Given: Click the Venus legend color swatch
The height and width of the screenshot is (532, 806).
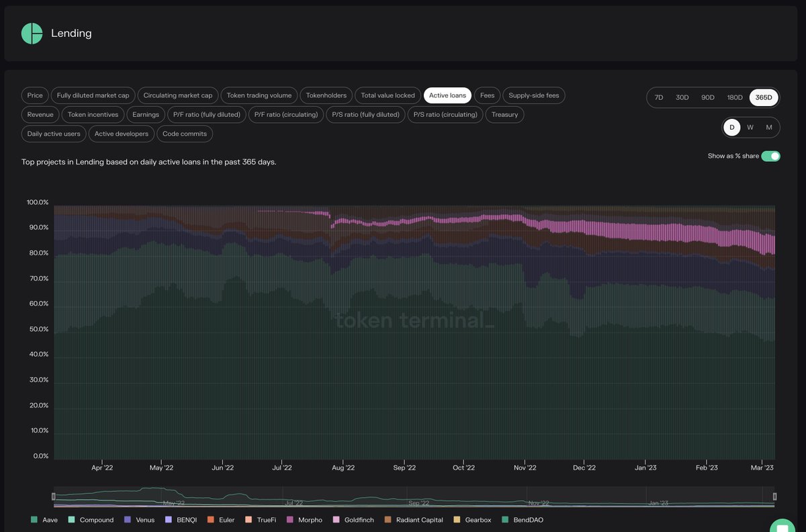Looking at the screenshot, I should click(128, 519).
